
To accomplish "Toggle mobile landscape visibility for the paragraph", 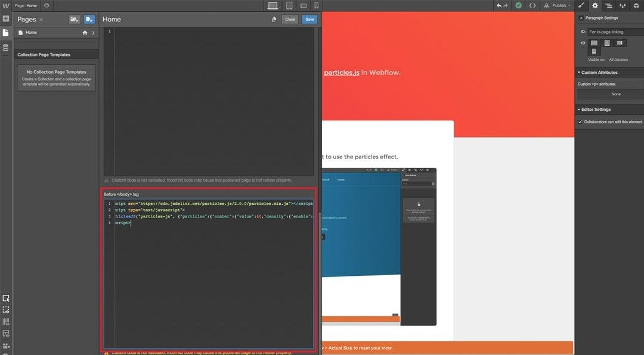I will click(620, 43).
